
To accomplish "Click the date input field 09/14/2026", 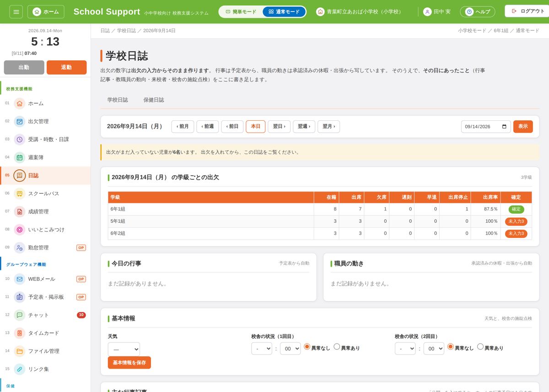I will point(486,127).
